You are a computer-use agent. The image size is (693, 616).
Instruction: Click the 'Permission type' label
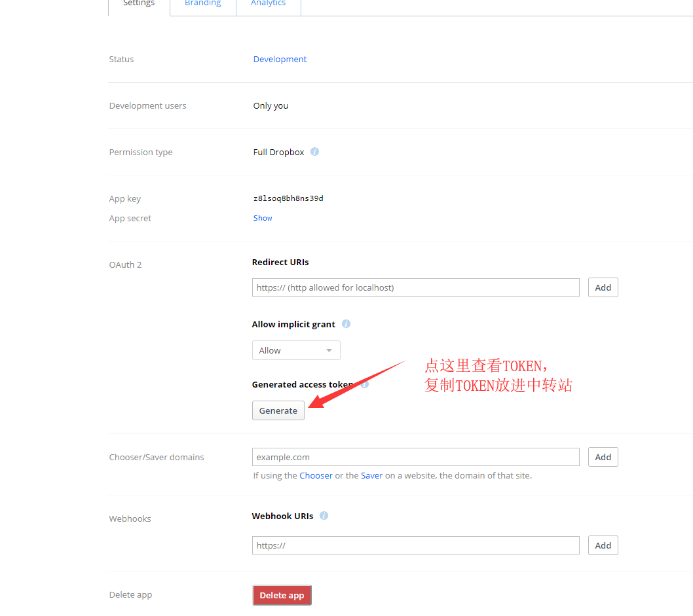(141, 153)
